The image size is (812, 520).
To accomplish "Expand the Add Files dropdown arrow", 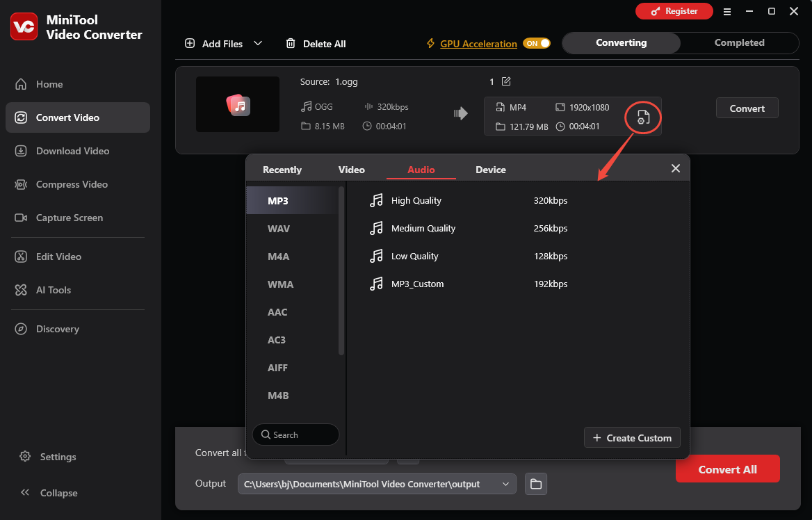I will point(258,44).
